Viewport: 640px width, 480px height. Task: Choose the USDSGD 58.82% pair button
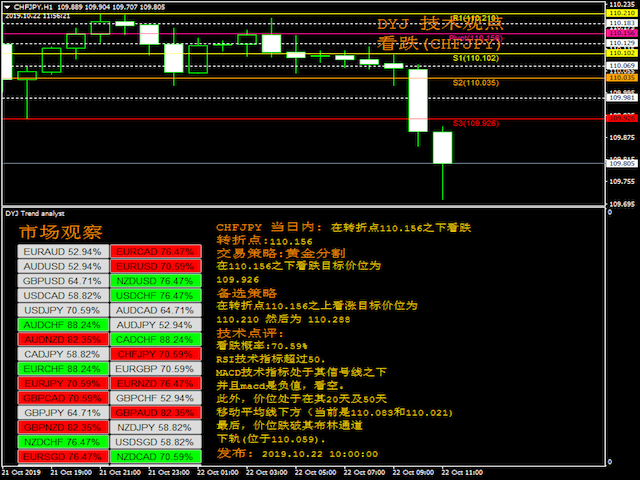155,441
